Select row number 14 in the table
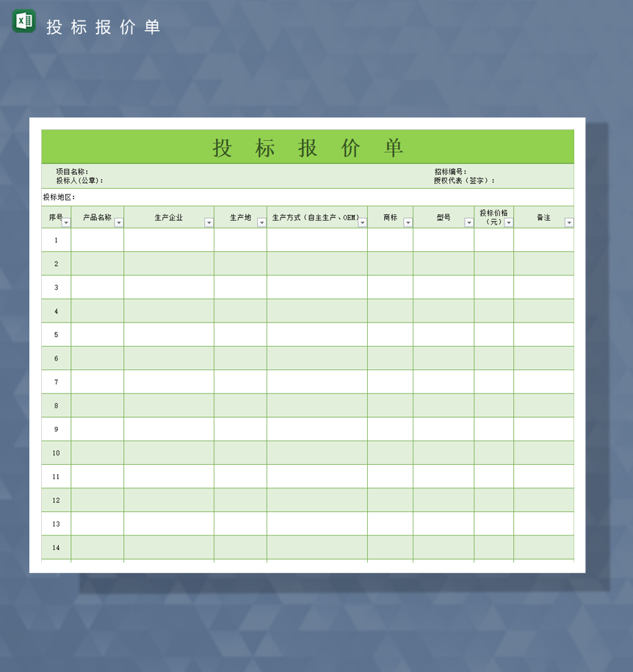 [x=57, y=548]
